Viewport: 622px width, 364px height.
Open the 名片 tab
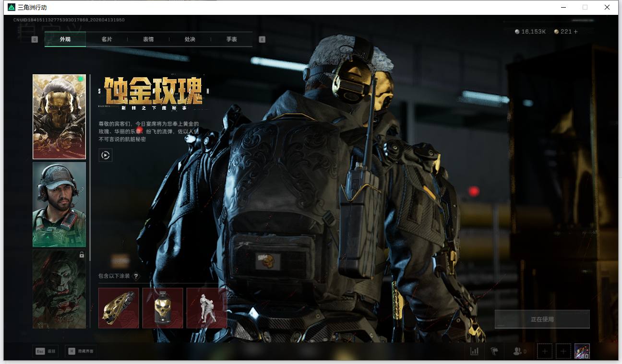click(x=107, y=39)
